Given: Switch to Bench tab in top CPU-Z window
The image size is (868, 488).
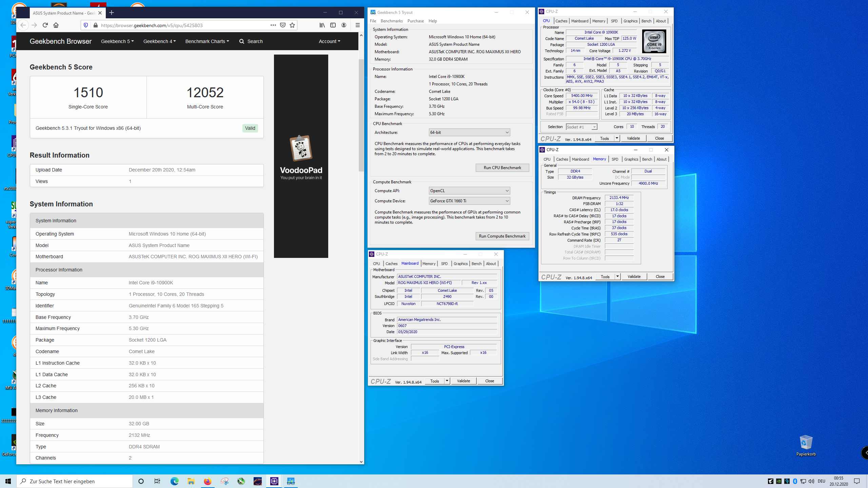Looking at the screenshot, I should (x=647, y=21).
